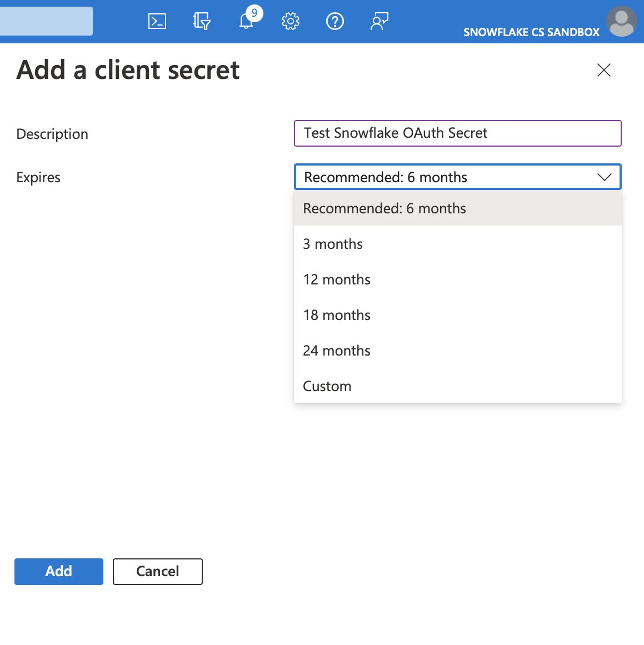
Task: Open the Cloud Shell terminal icon
Action: [x=157, y=22]
